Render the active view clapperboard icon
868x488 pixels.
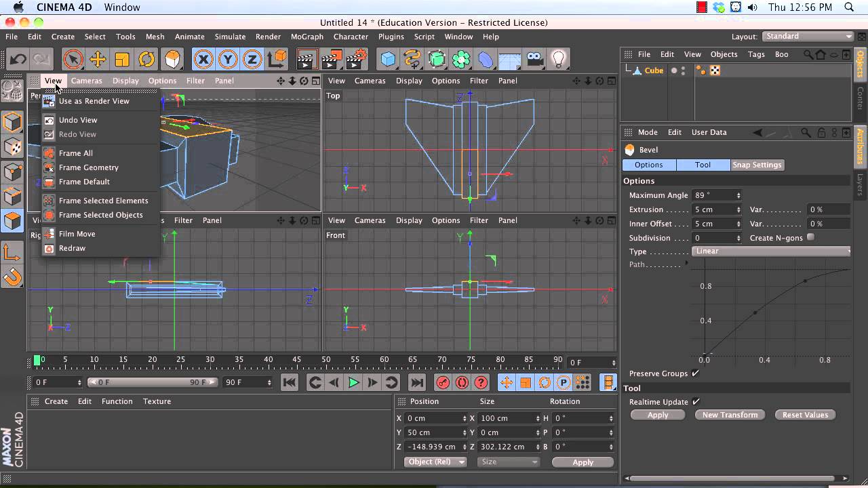tap(307, 60)
